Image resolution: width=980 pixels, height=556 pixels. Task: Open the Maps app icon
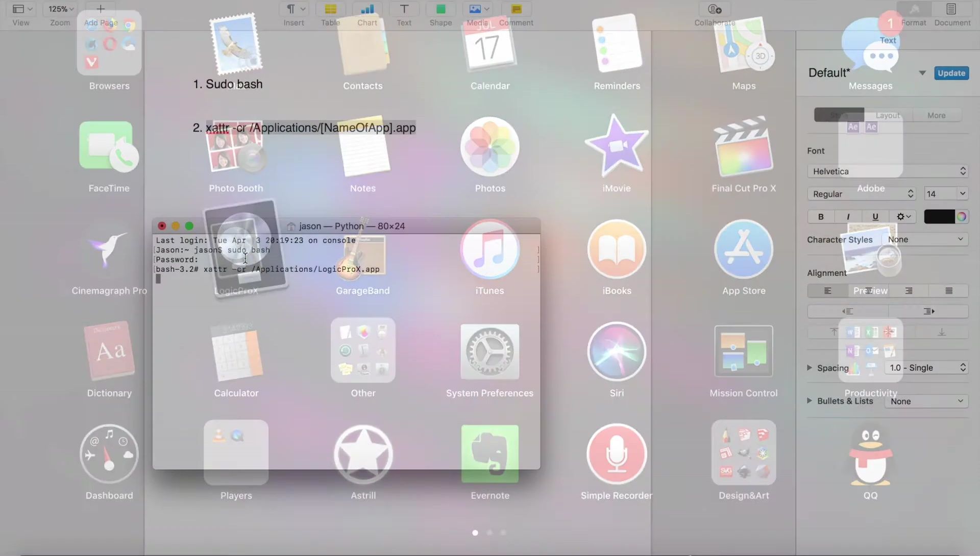coord(744,45)
